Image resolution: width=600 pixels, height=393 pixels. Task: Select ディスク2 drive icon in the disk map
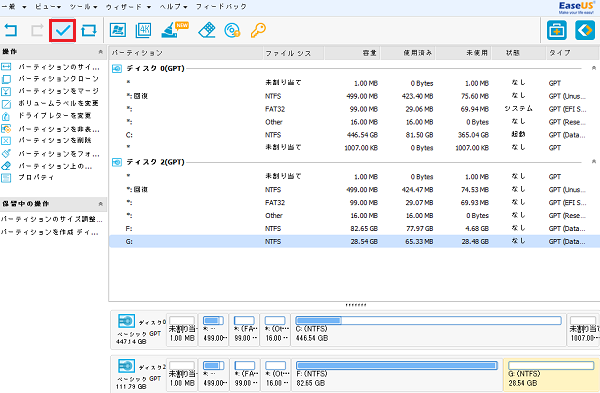(x=126, y=366)
